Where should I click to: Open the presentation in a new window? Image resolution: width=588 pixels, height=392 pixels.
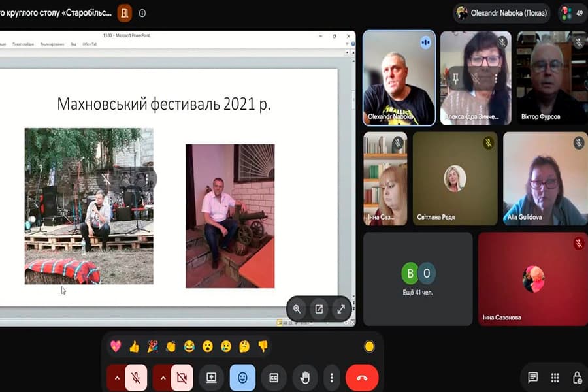(x=319, y=309)
